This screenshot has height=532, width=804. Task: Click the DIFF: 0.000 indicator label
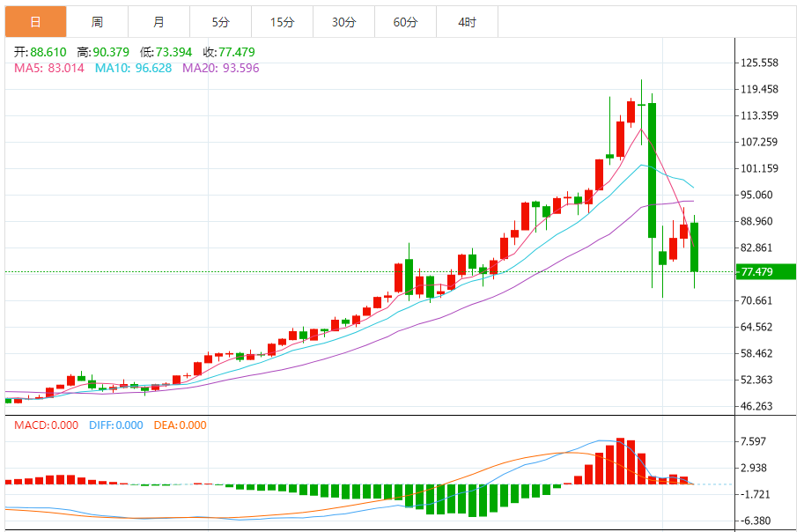115,425
